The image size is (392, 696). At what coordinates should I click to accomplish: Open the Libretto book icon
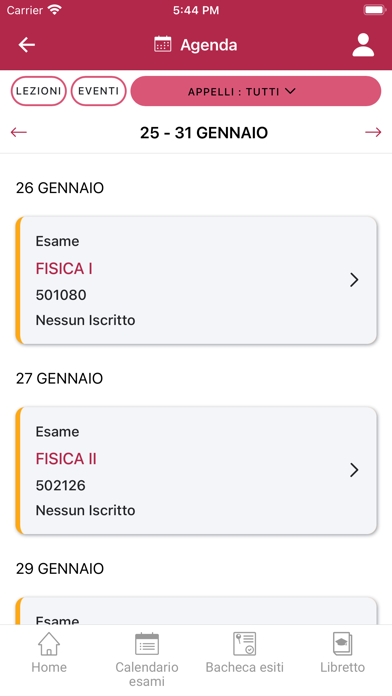[x=342, y=644]
